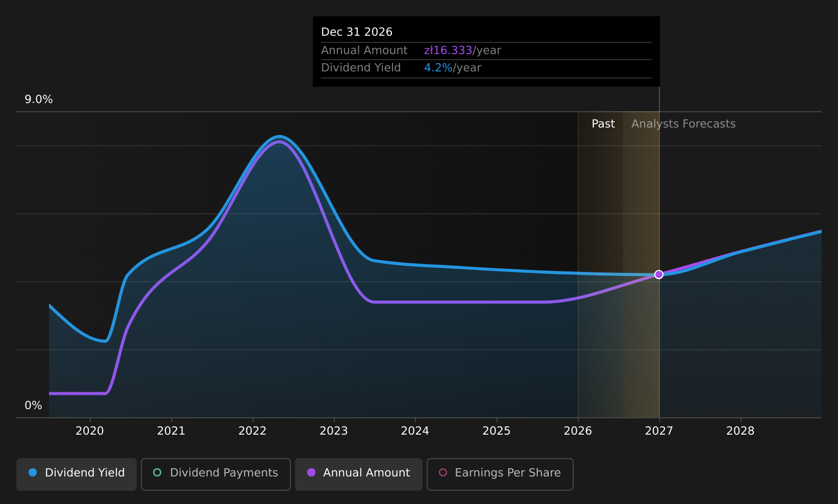Click the 2020 x-axis label
The image size is (838, 504).
pyautogui.click(x=90, y=431)
